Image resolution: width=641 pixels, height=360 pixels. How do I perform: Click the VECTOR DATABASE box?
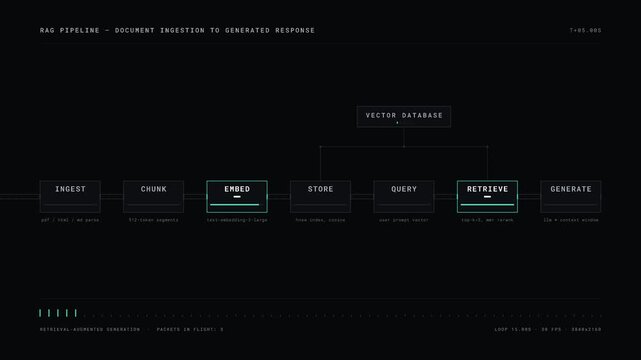404,117
